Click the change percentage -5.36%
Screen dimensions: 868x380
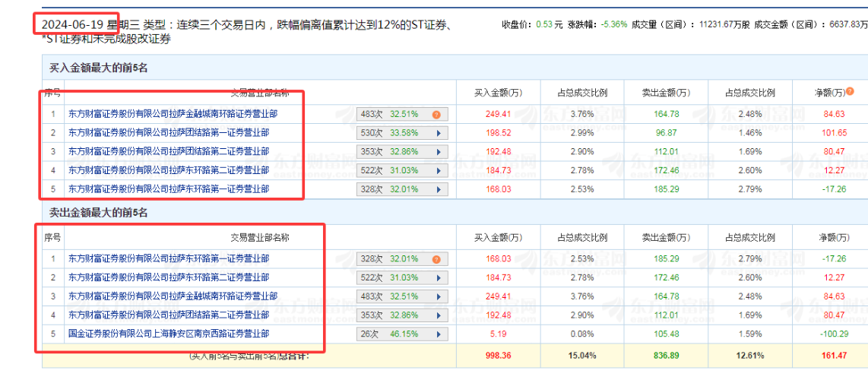613,24
